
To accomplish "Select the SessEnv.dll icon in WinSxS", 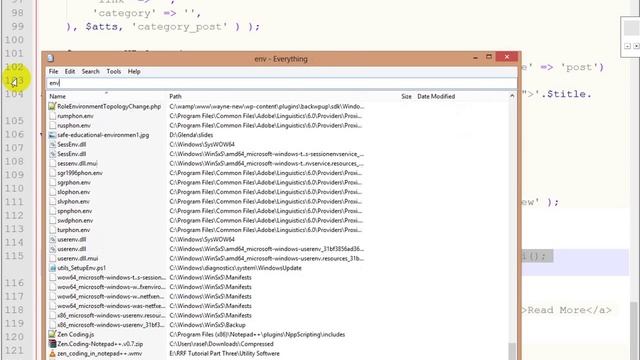I will click(x=52, y=154).
